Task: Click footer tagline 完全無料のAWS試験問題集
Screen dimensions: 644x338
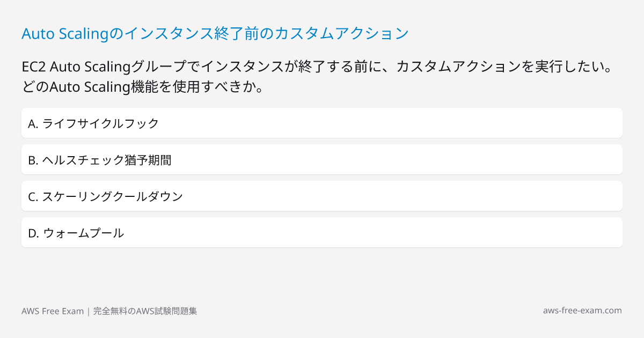Action: (145, 311)
